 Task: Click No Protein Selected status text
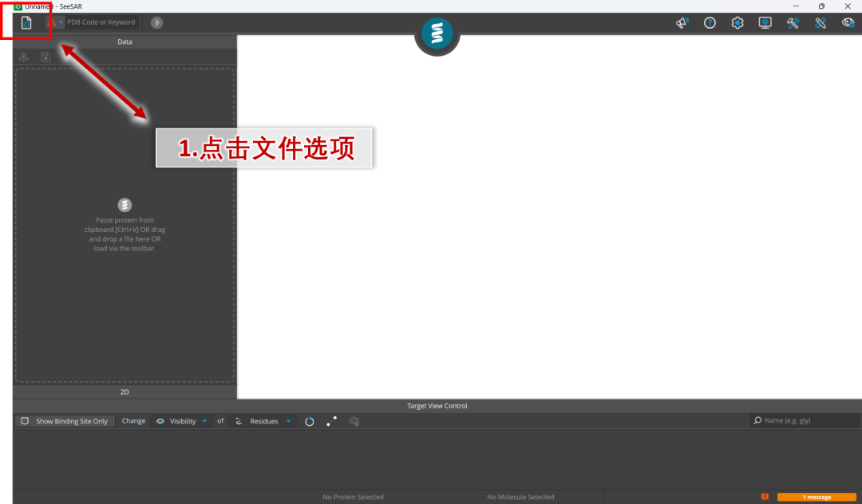(x=353, y=497)
